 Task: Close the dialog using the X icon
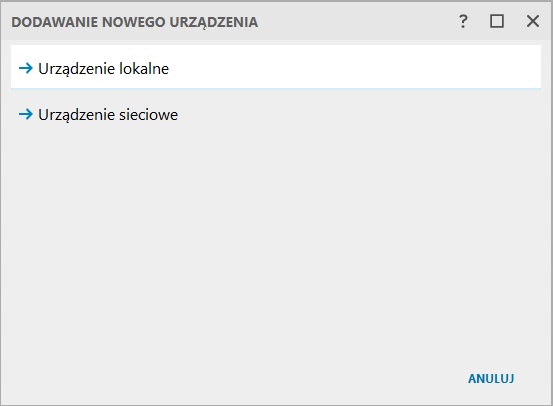(x=533, y=21)
